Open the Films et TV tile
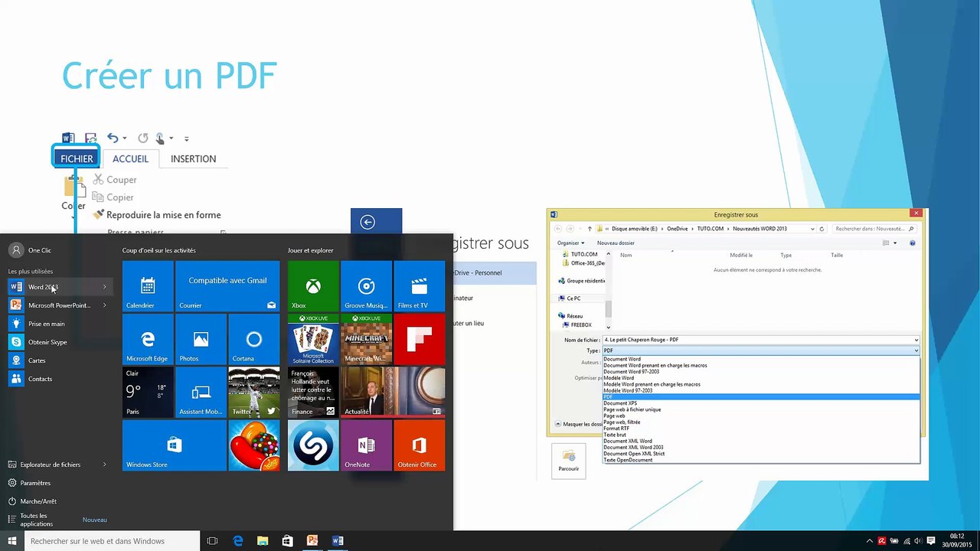The height and width of the screenshot is (551, 980). [x=420, y=286]
